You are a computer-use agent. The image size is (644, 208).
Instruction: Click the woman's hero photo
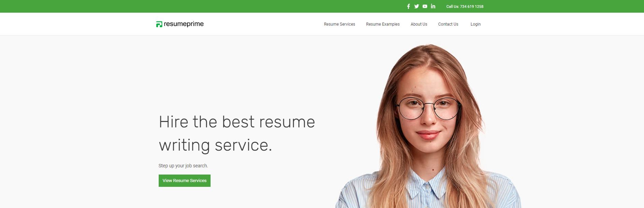429,126
